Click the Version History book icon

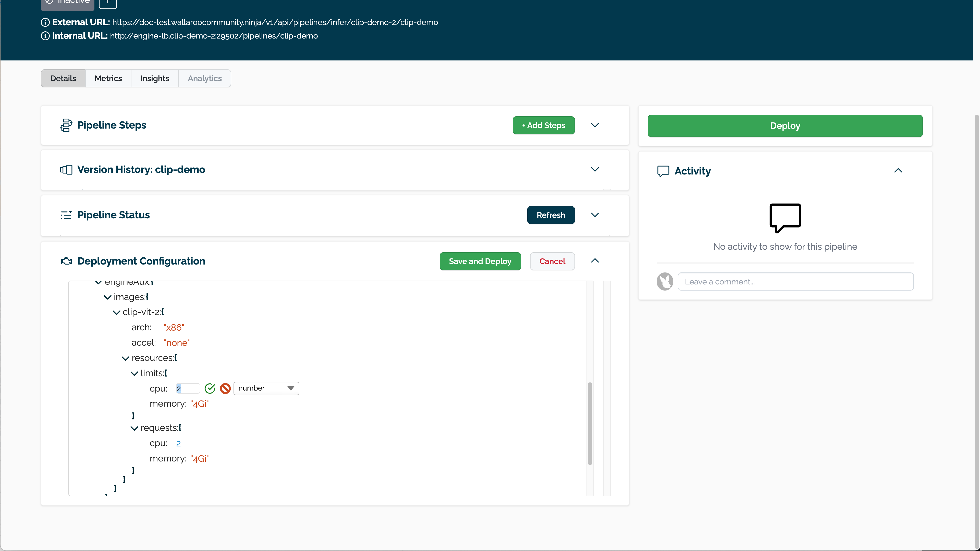tap(66, 170)
